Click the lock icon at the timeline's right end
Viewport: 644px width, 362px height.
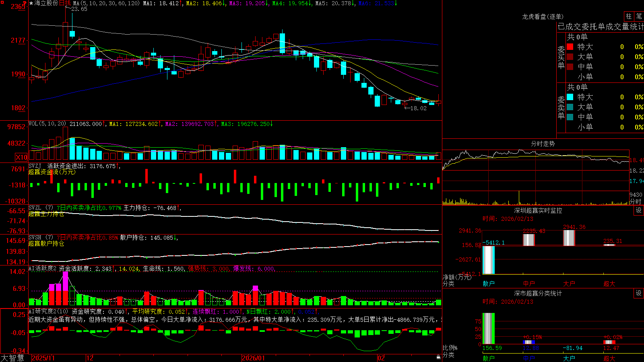pos(438,357)
